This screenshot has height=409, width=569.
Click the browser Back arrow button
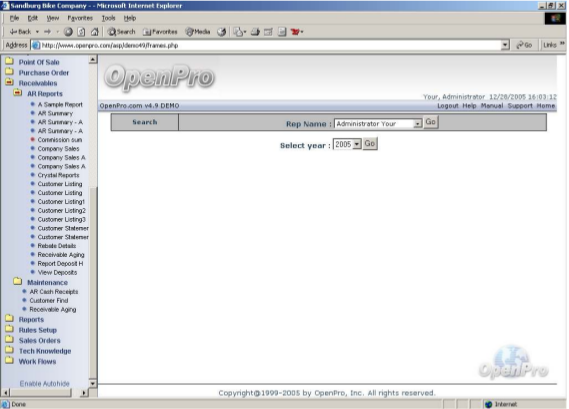pyautogui.click(x=20, y=32)
